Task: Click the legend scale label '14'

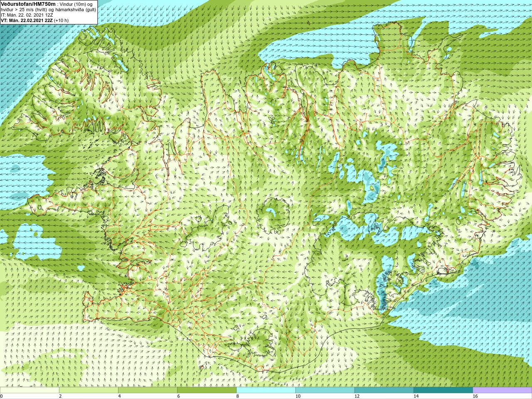Action: 416,396
